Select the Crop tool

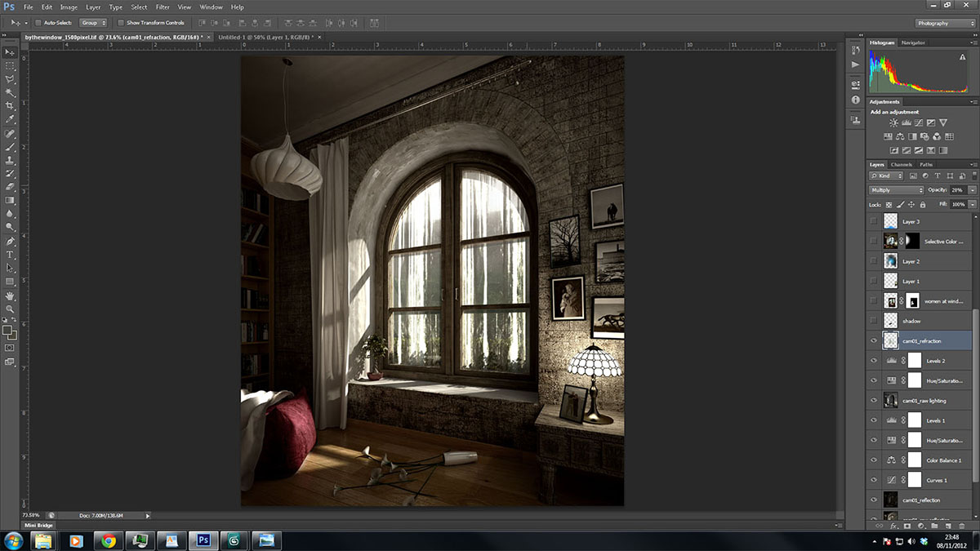(x=10, y=106)
